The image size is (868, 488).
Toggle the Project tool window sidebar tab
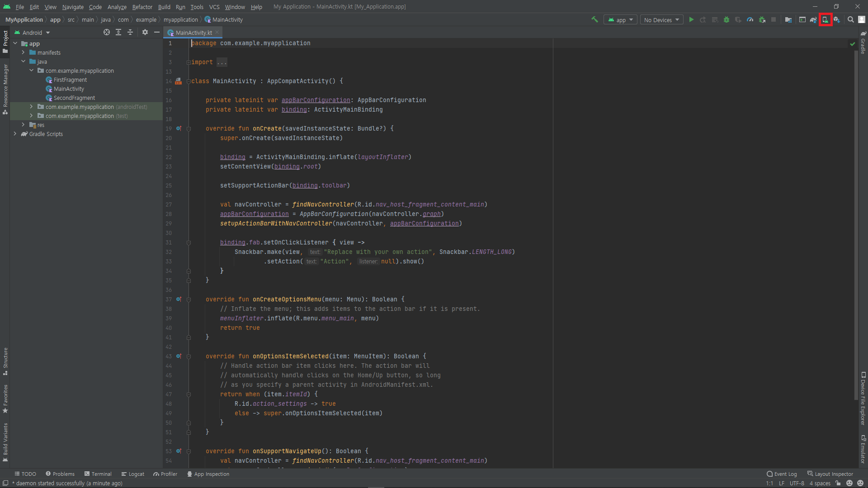[x=5, y=41]
